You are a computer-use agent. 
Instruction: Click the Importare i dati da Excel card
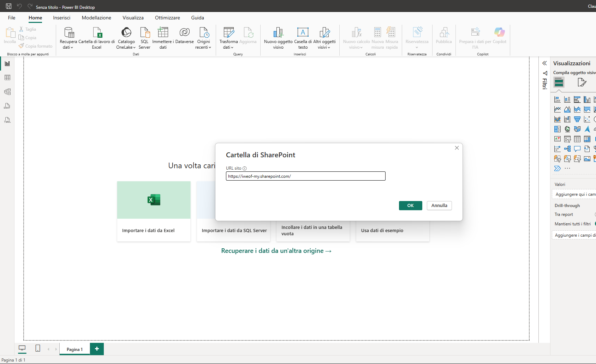point(154,211)
